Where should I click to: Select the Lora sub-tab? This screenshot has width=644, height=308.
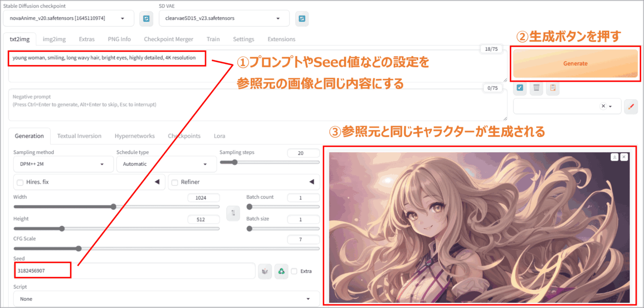click(x=219, y=136)
